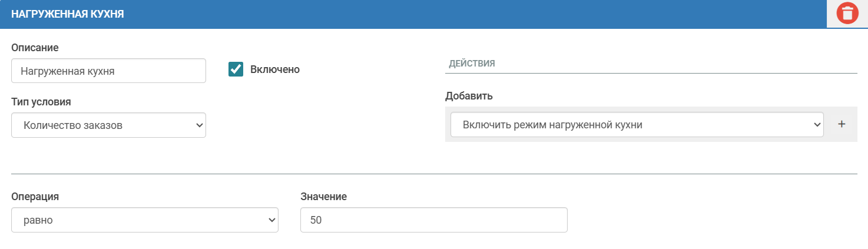868x249 pixels.
Task: Click the Добавить label
Action: [x=469, y=96]
